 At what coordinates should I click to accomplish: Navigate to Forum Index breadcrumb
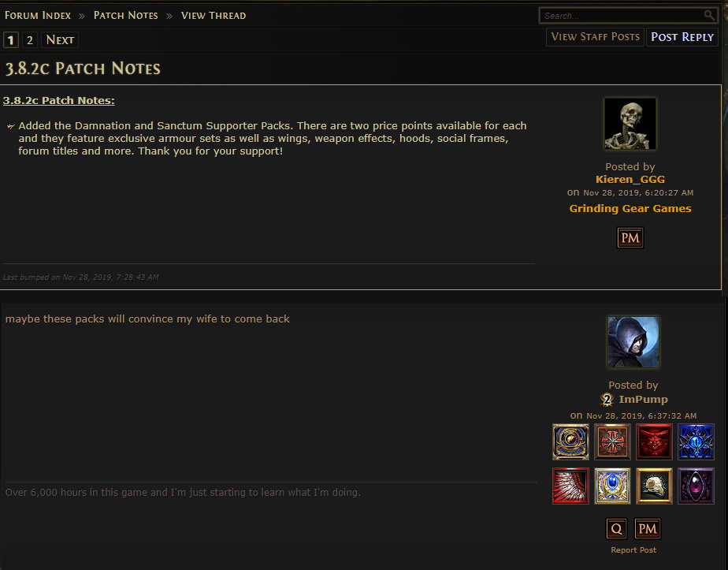click(x=38, y=15)
